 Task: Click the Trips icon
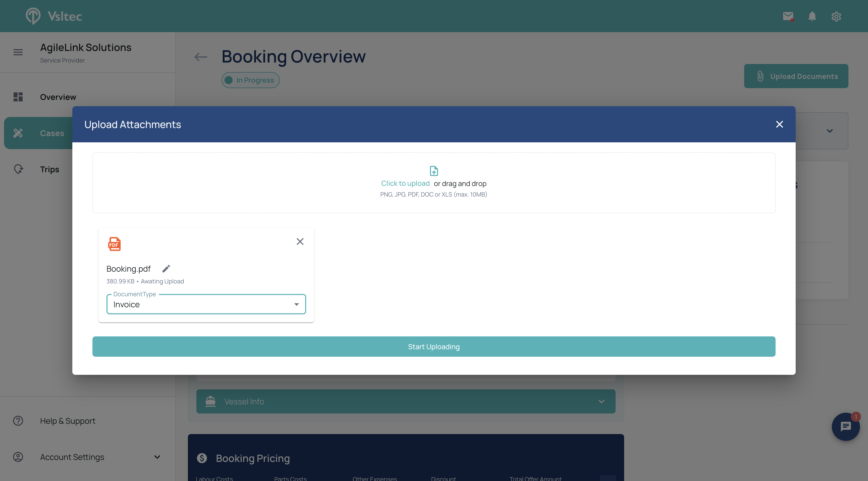19,169
